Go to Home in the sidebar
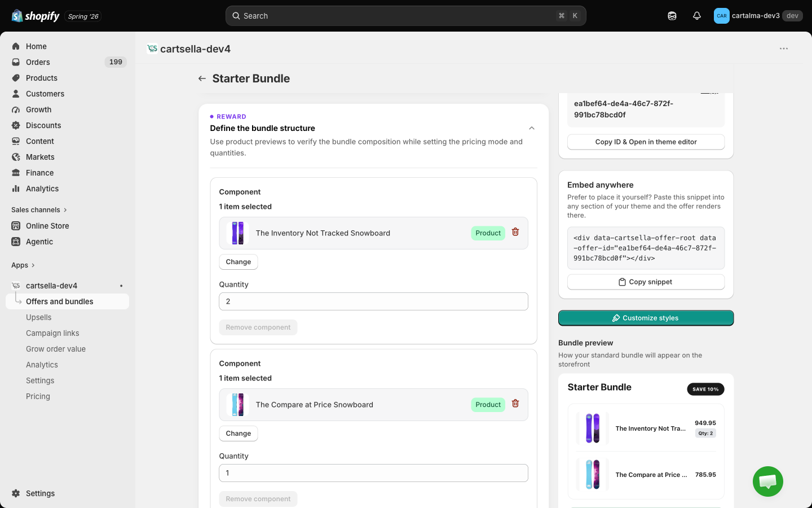This screenshot has height=508, width=812. click(x=36, y=46)
